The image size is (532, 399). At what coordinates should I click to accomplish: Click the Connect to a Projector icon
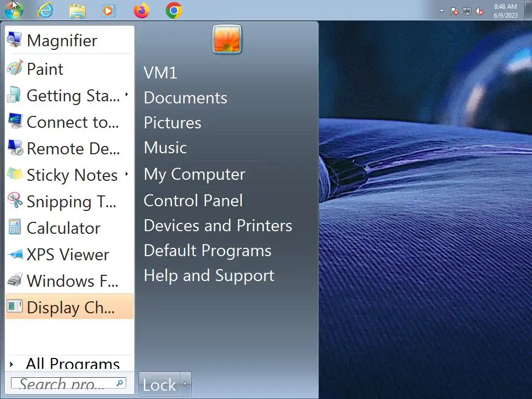[15, 121]
